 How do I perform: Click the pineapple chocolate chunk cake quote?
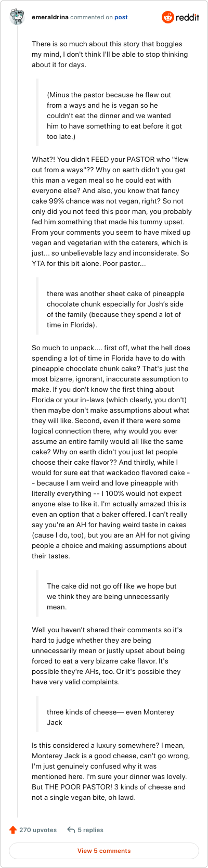click(115, 309)
